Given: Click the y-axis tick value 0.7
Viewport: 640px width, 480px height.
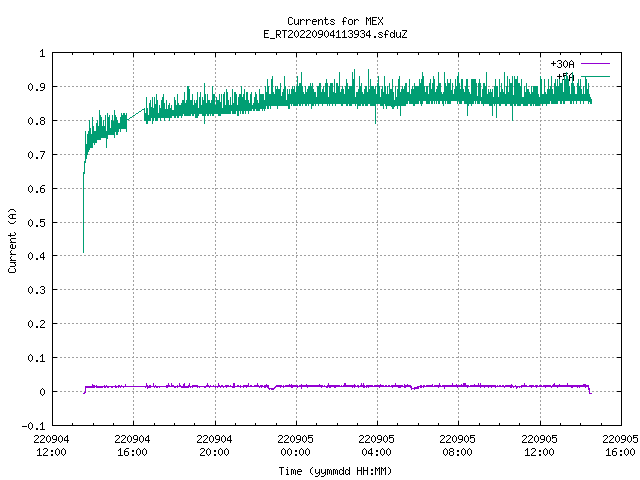Looking at the screenshot, I should click(x=36, y=155).
